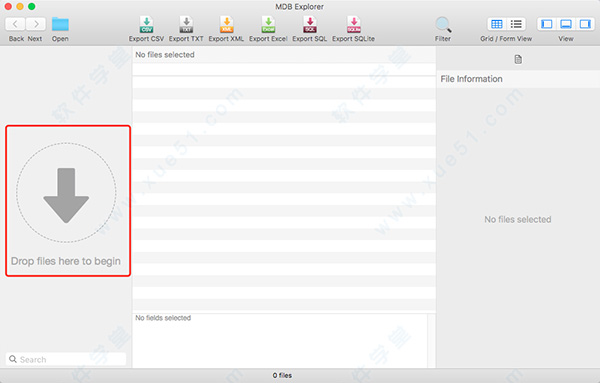Click the 'File Information' header
The height and width of the screenshot is (383, 600).
click(471, 79)
